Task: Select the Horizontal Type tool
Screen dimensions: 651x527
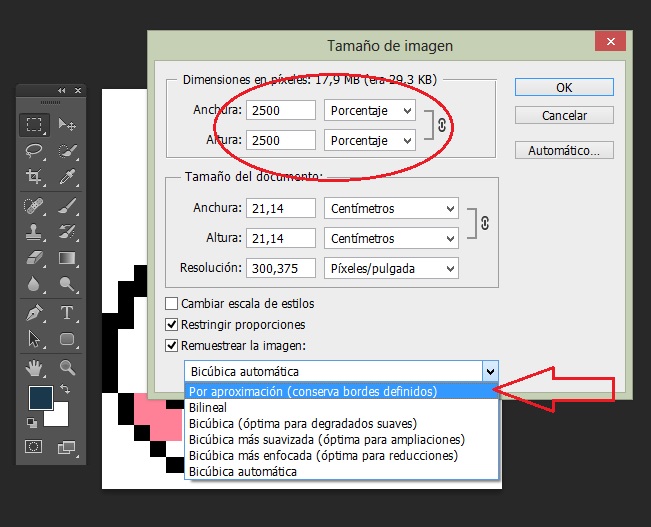Action: 67,313
